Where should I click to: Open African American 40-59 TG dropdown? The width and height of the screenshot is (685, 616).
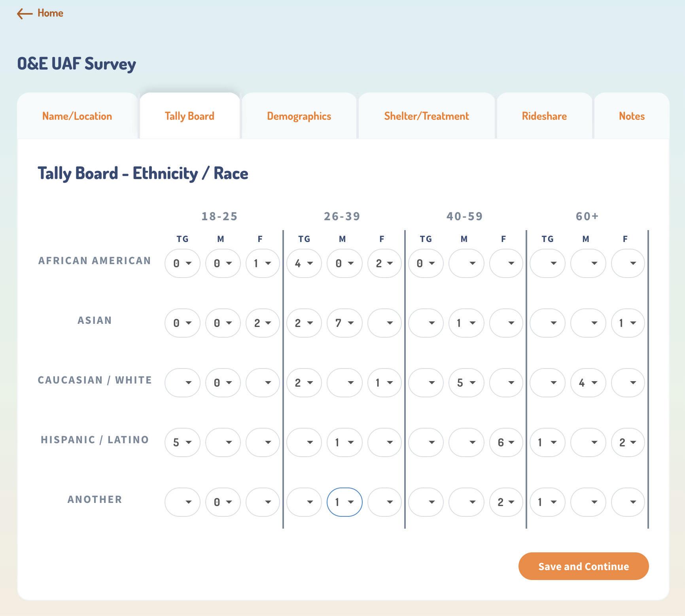[426, 263]
